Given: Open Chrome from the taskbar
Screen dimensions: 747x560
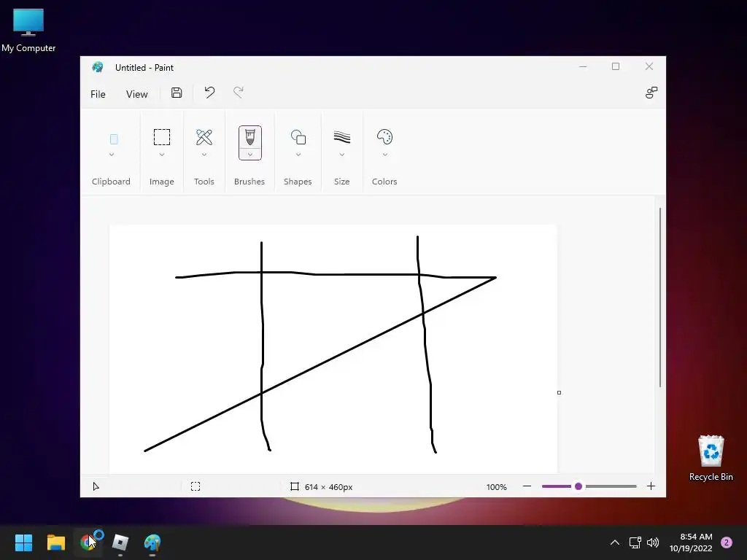Looking at the screenshot, I should click(88, 542).
